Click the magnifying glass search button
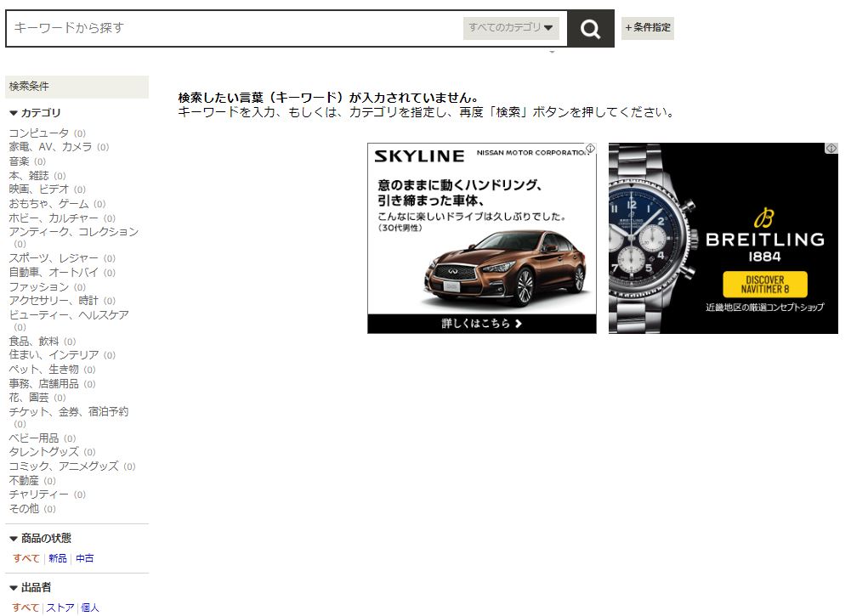 pyautogui.click(x=591, y=28)
